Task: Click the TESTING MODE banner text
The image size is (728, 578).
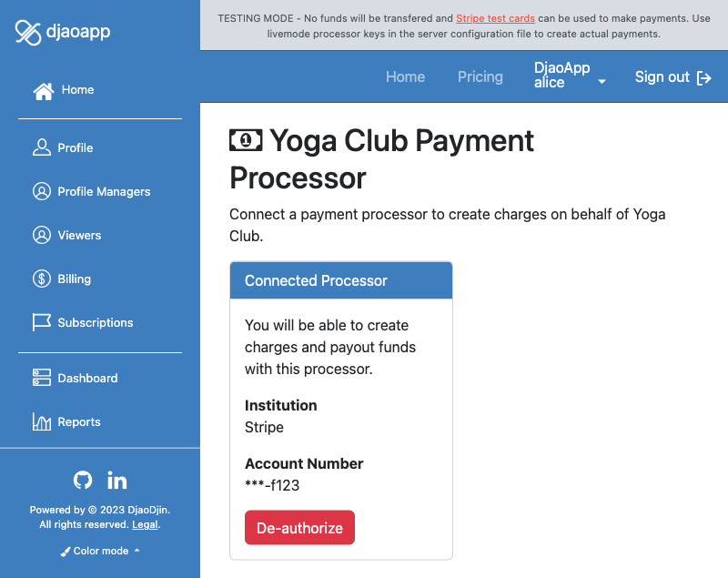Action: (464, 26)
